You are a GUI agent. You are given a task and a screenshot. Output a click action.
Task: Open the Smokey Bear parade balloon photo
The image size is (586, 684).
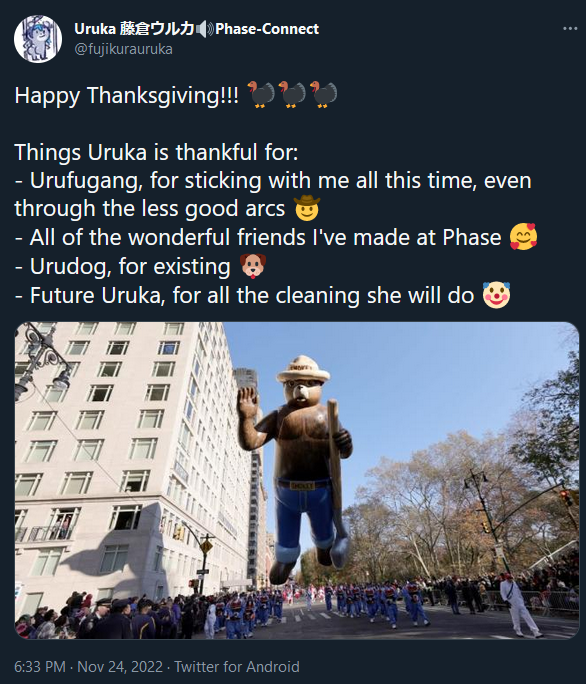coord(297,480)
